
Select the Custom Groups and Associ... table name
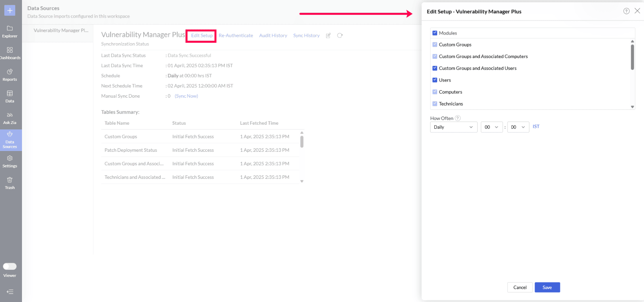134,164
